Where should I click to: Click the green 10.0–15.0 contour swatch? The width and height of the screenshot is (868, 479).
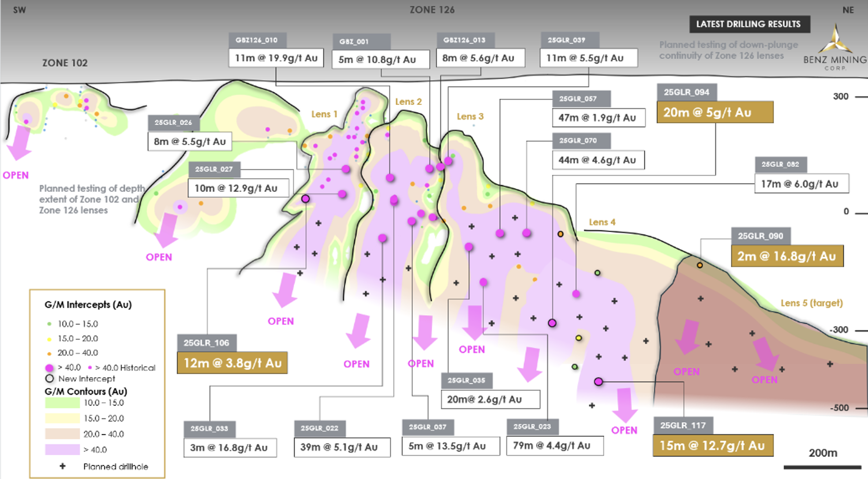pyautogui.click(x=62, y=403)
